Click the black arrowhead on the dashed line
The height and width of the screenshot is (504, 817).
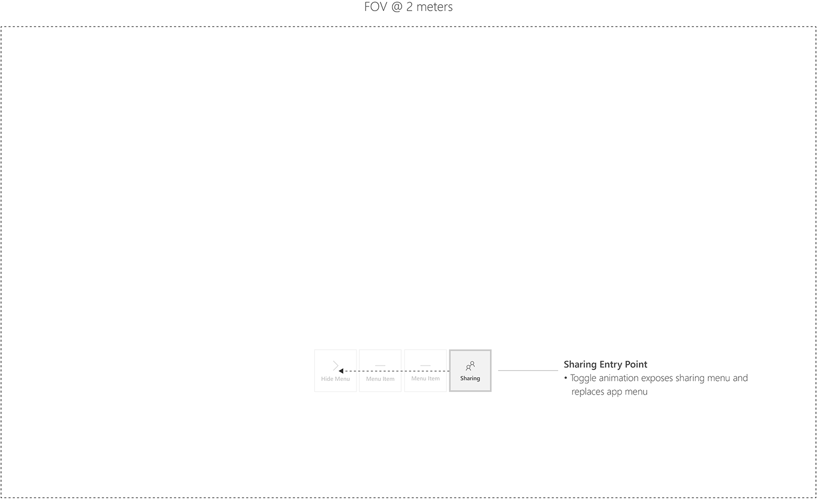point(342,370)
